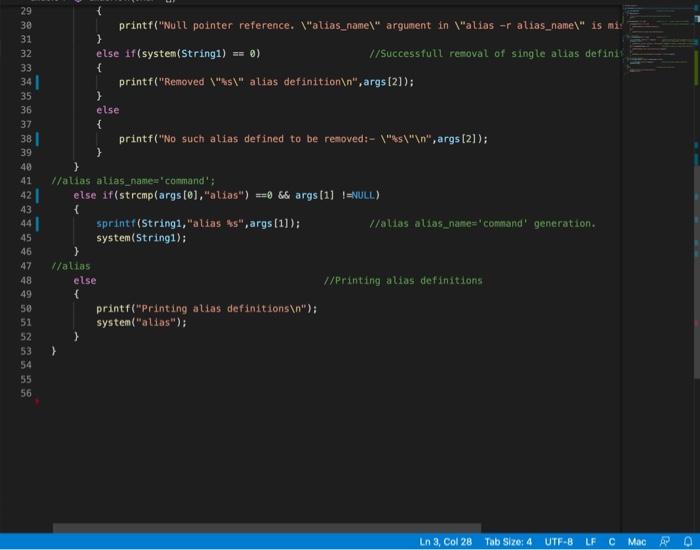Click the horizontal scrollbar thumb
Viewport: 700px width, 550px height.
pyautogui.click(x=267, y=528)
